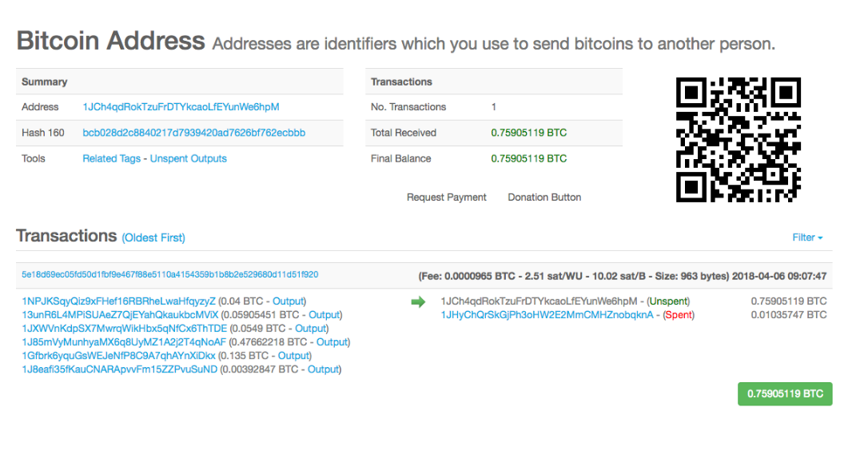
Task: Click the address QR code image
Action: coord(738,140)
